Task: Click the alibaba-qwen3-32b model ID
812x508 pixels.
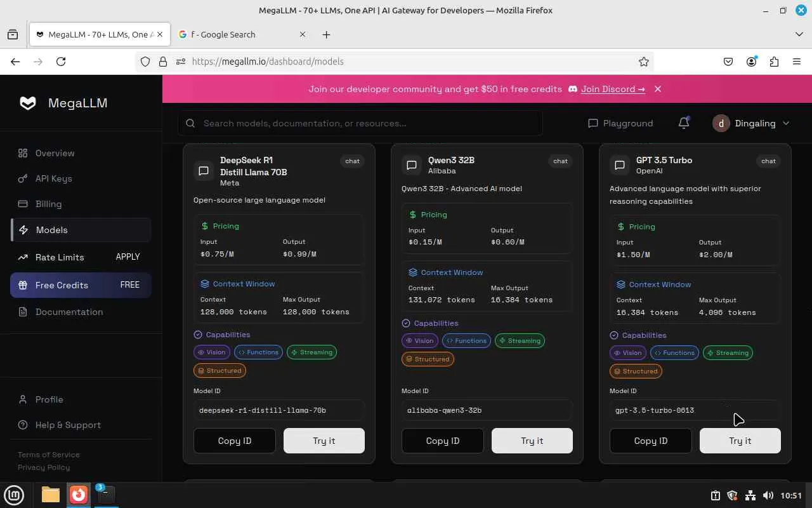Action: point(487,410)
